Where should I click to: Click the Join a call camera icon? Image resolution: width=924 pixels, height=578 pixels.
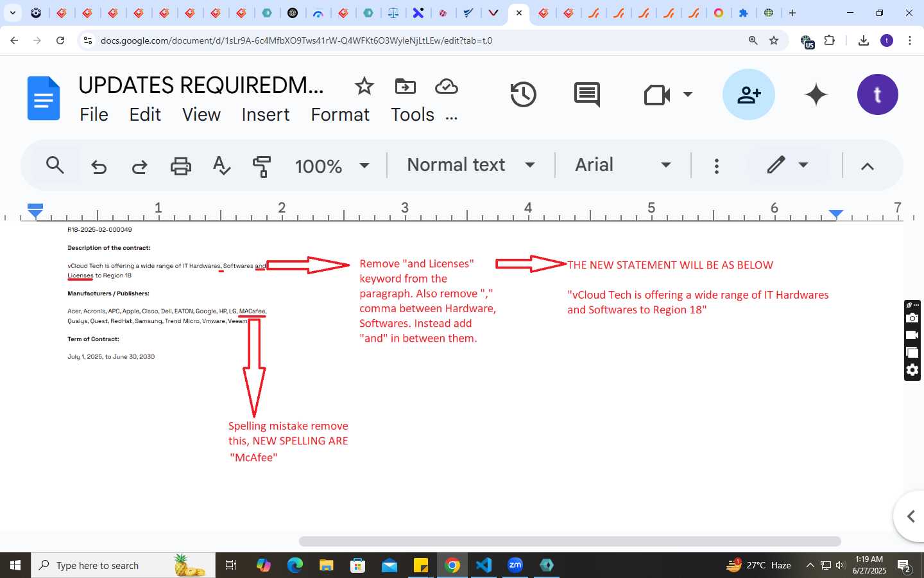point(657,94)
